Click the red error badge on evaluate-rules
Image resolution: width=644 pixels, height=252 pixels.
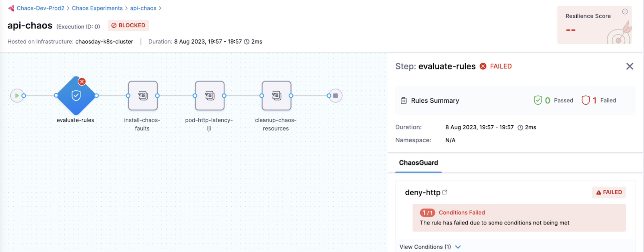point(82,82)
